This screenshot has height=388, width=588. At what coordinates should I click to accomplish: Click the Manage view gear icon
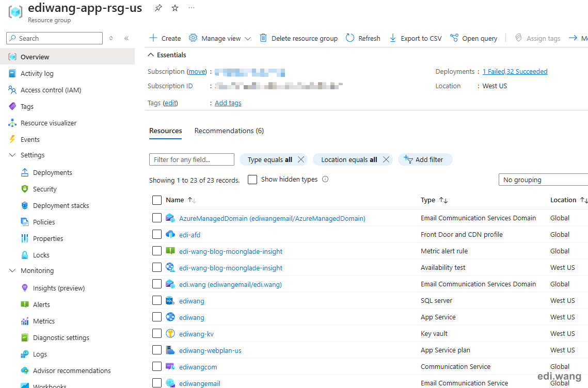193,38
